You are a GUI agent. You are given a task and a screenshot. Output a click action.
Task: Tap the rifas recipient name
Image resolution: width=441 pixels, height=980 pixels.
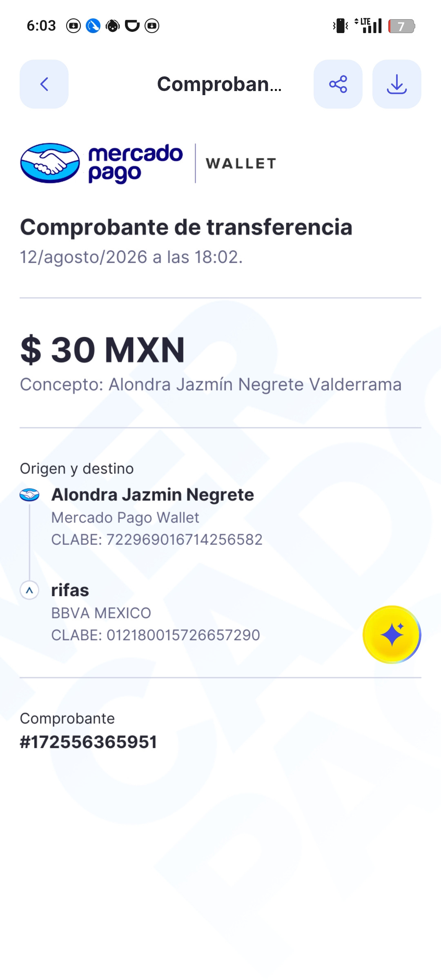[x=70, y=590]
